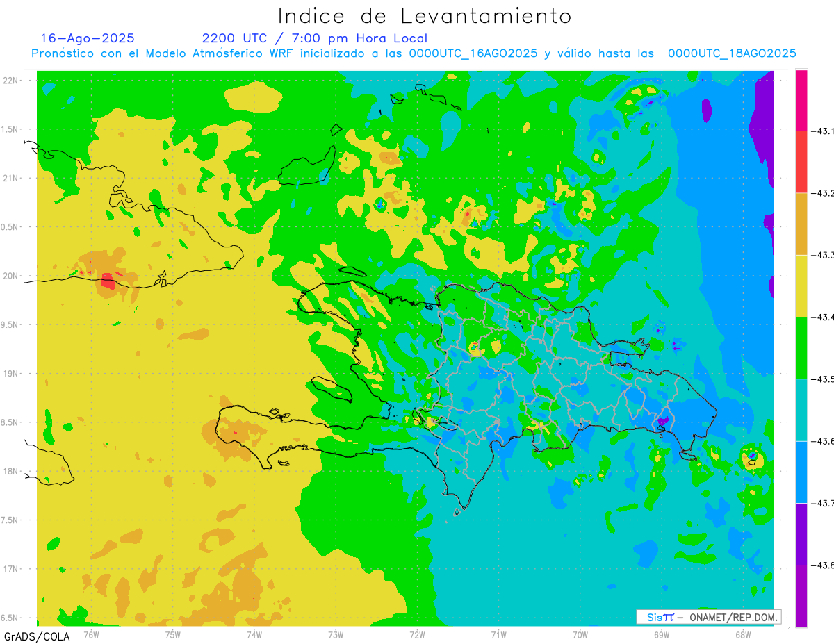834x644 pixels.
Task: Click the "21N" latitude label
Action: coord(12,178)
